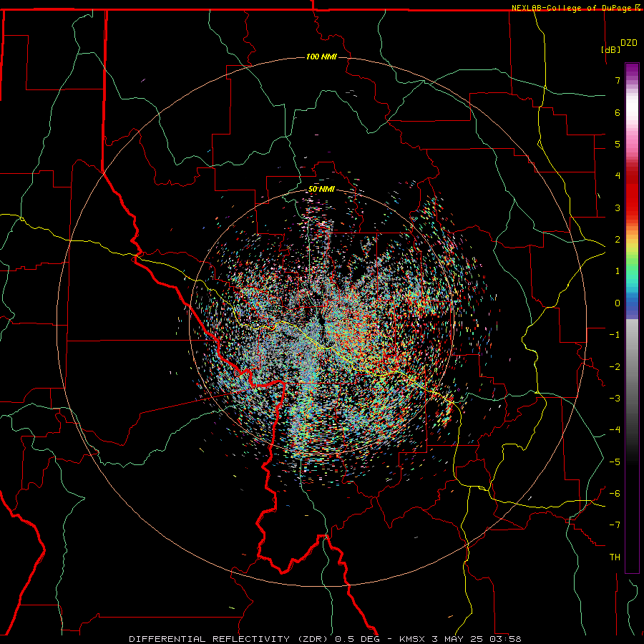
Task: Select the 7 dB scale label
Action: pos(618,80)
